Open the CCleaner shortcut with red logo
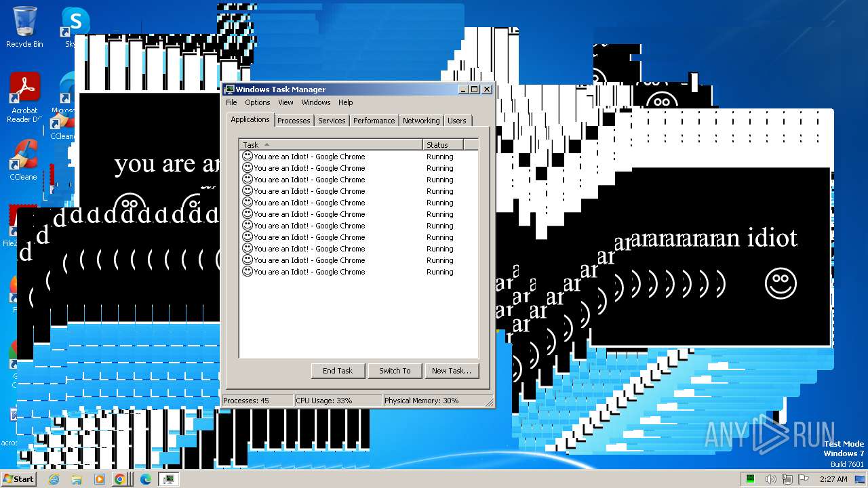 point(24,160)
